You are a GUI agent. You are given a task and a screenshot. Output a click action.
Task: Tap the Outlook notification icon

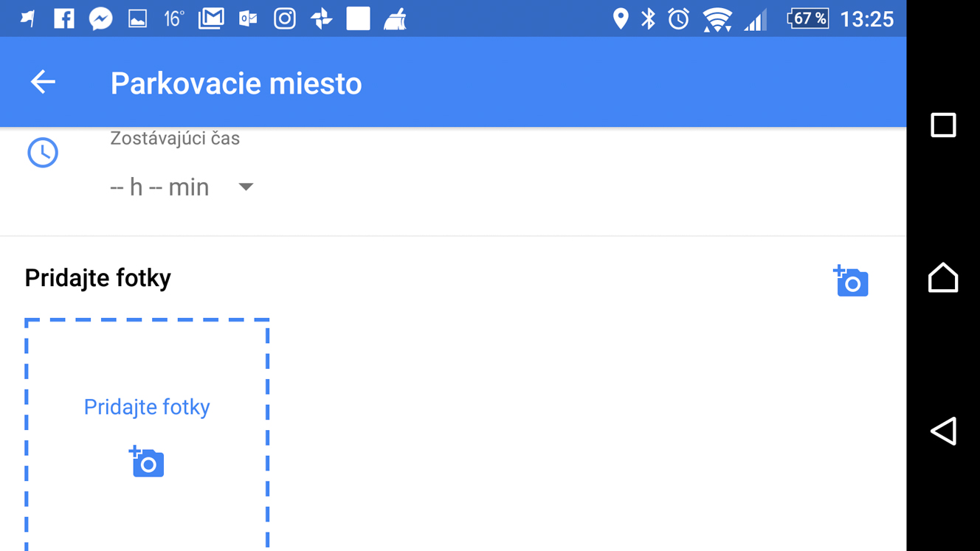click(248, 18)
